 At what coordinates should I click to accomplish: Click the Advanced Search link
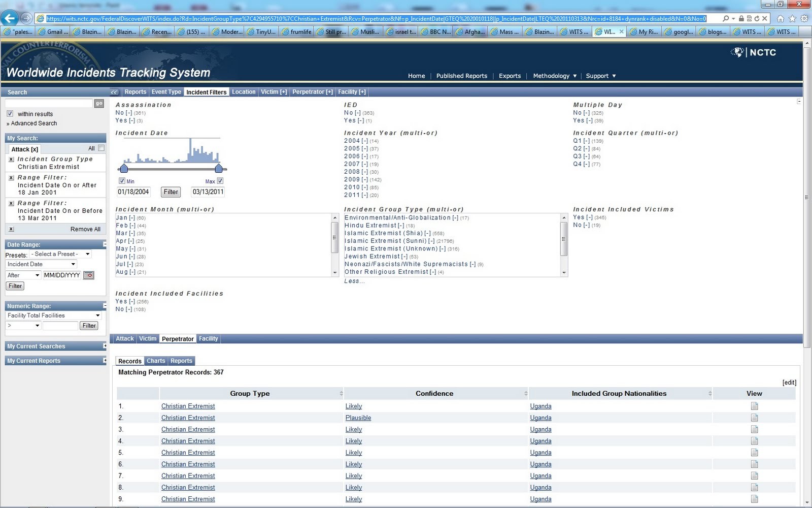pos(33,123)
